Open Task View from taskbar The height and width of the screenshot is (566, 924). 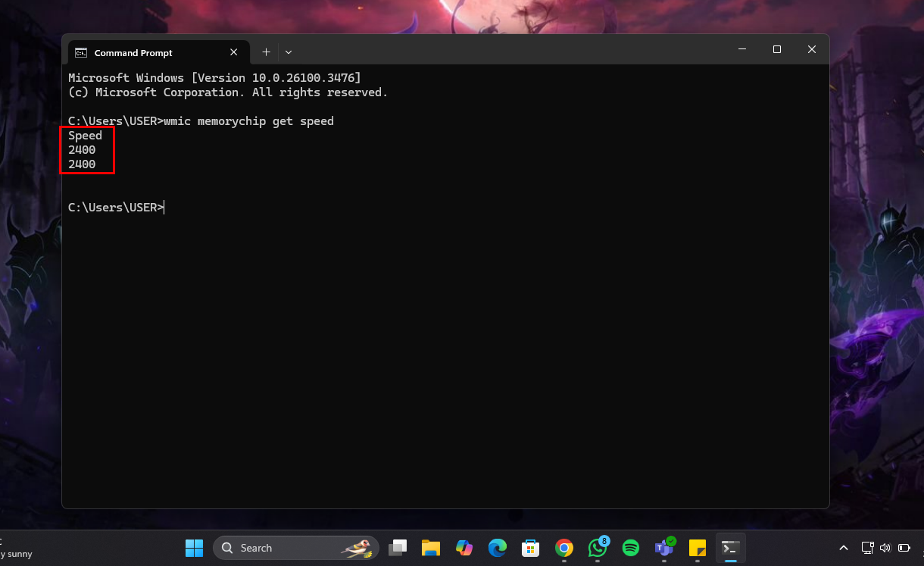click(398, 548)
